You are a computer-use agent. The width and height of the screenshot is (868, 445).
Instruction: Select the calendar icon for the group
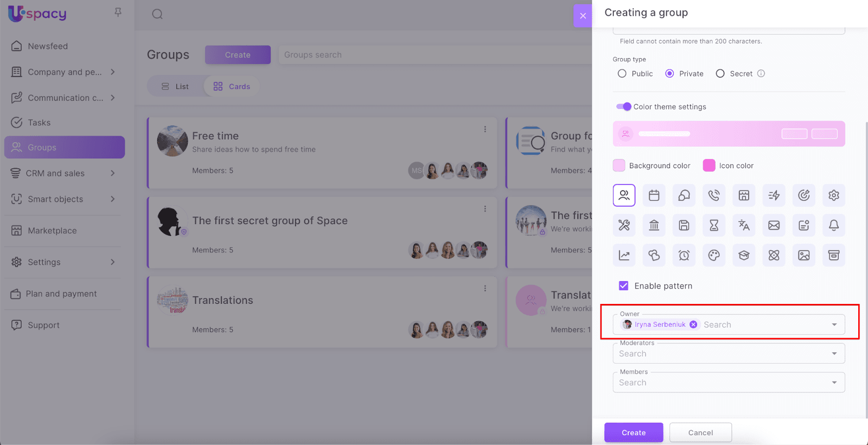tap(654, 195)
